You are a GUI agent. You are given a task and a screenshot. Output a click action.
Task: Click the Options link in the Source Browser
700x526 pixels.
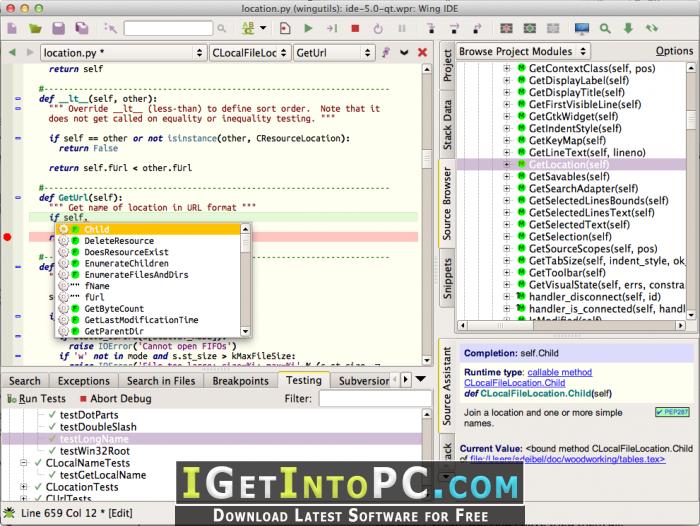tap(674, 51)
